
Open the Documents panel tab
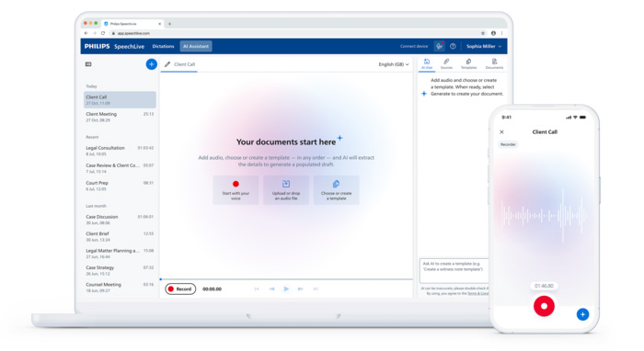494,63
